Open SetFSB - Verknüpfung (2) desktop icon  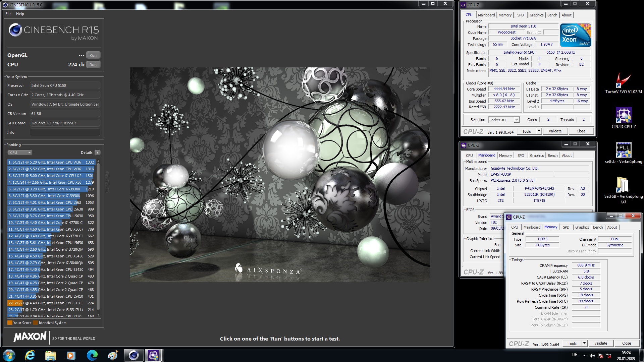click(623, 190)
